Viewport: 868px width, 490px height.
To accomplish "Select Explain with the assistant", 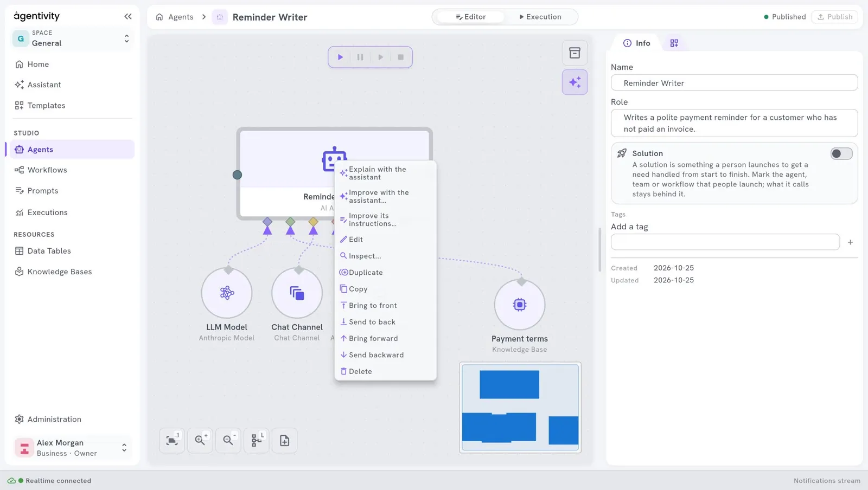I will 386,173.
